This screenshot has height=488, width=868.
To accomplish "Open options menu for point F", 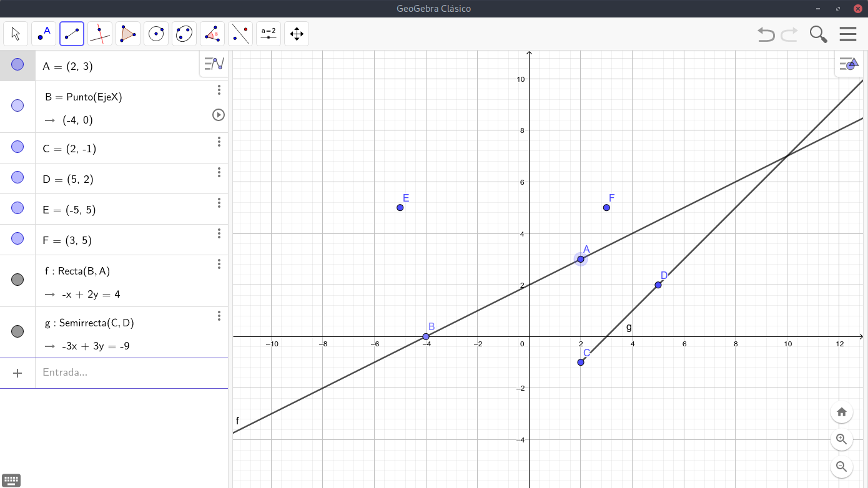I will pos(219,233).
